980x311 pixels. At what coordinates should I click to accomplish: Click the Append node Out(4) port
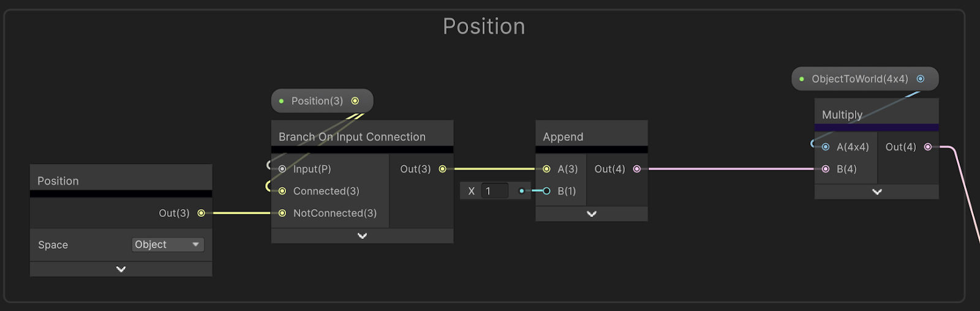[637, 169]
